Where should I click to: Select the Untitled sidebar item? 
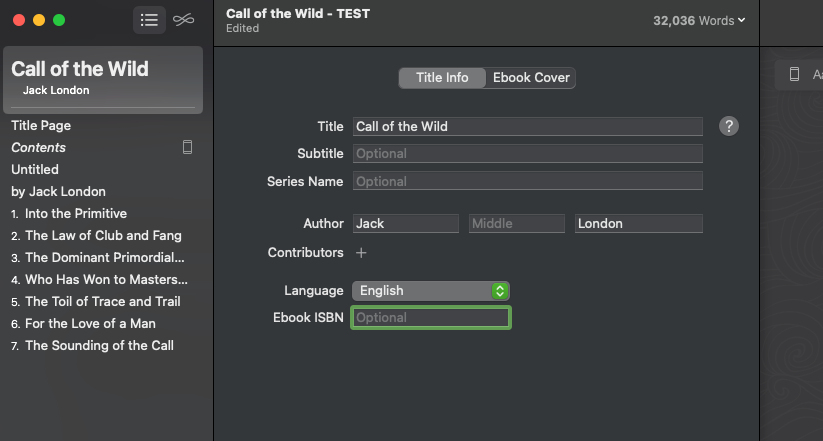(35, 170)
